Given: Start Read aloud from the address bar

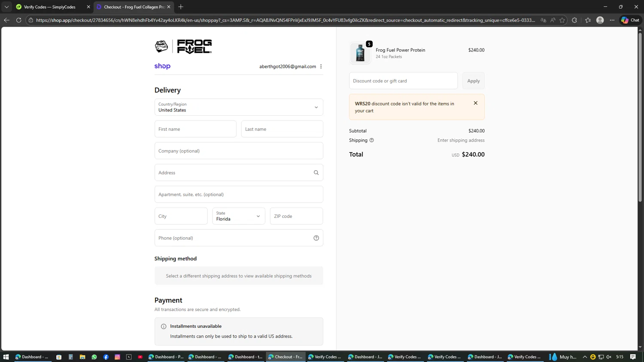Looking at the screenshot, I should pyautogui.click(x=553, y=20).
